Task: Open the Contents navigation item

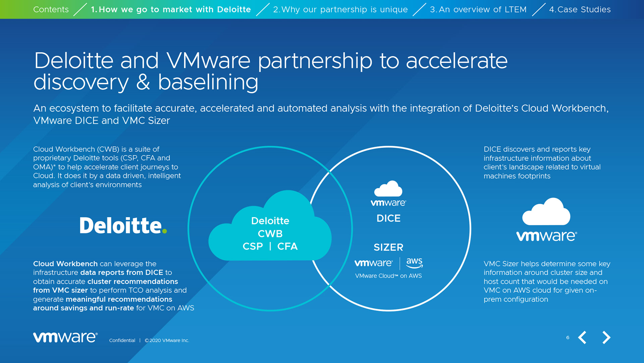Action: pos(51,9)
